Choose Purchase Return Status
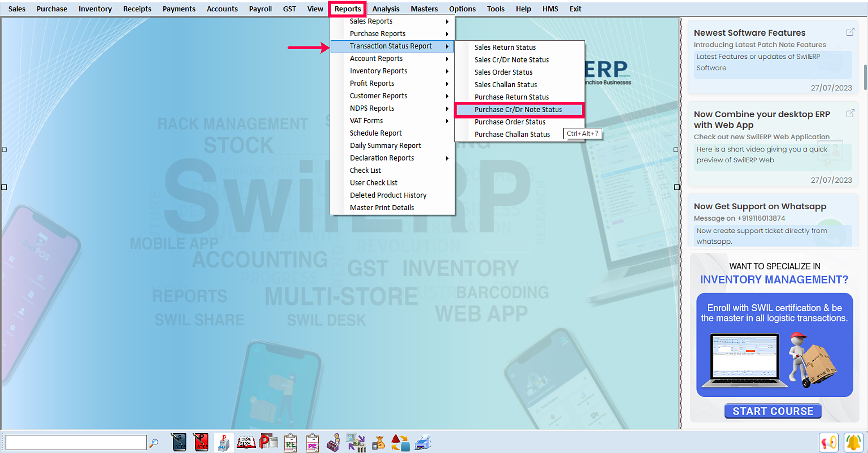The width and height of the screenshot is (868, 453). pos(519,97)
